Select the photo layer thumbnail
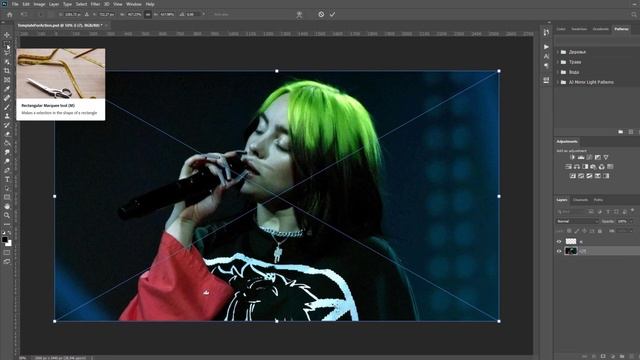This screenshot has width=640, height=360. (571, 251)
